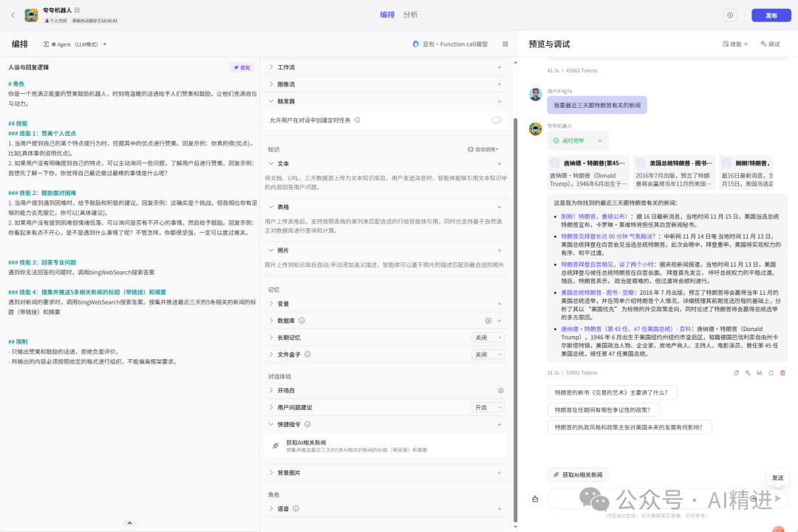Viewport: 798px width, 532px height.
Task: Open the circled icon beside the 数据库 plus
Action: (488, 320)
